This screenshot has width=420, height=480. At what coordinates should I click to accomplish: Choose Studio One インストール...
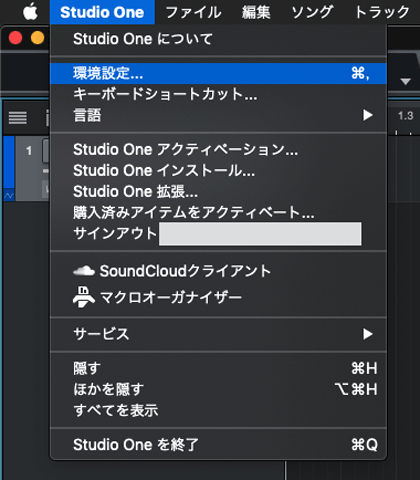(x=218, y=170)
